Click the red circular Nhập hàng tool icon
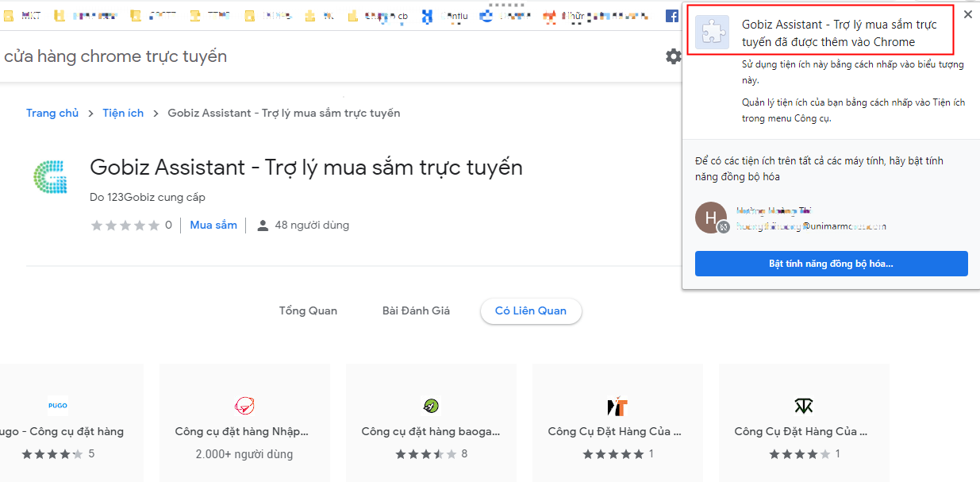Viewport: 980px width, 482px height. click(x=244, y=407)
